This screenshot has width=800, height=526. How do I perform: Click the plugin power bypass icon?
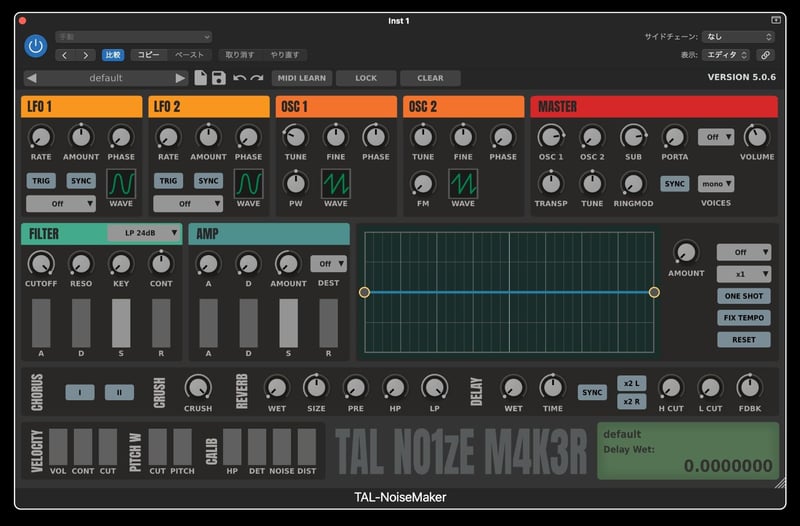[x=36, y=46]
